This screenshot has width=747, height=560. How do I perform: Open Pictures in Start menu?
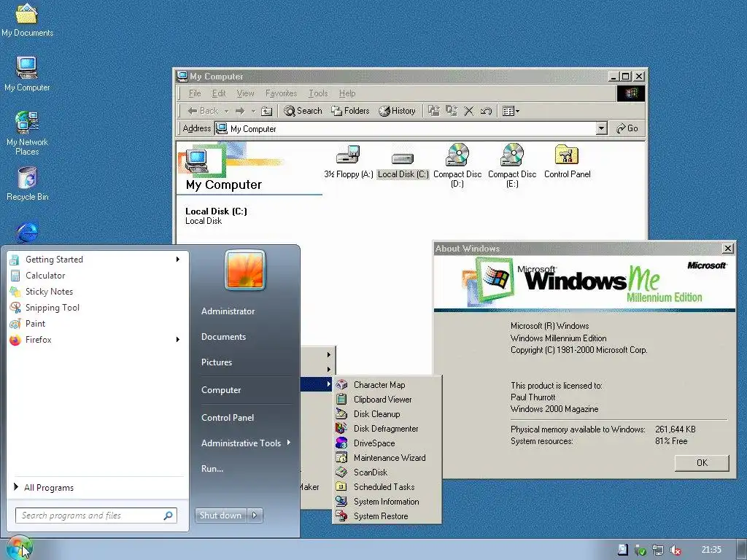pyautogui.click(x=216, y=362)
